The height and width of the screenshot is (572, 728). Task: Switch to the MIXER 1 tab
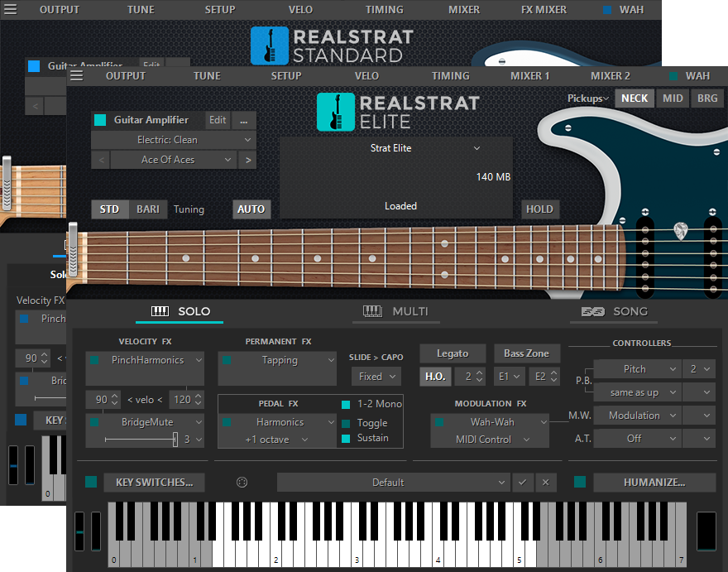pyautogui.click(x=529, y=75)
